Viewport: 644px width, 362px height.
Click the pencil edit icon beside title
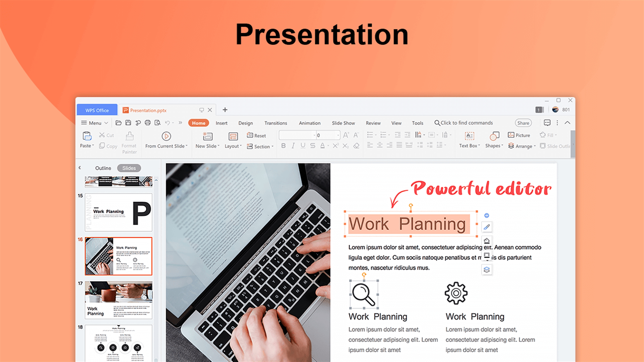tap(486, 227)
